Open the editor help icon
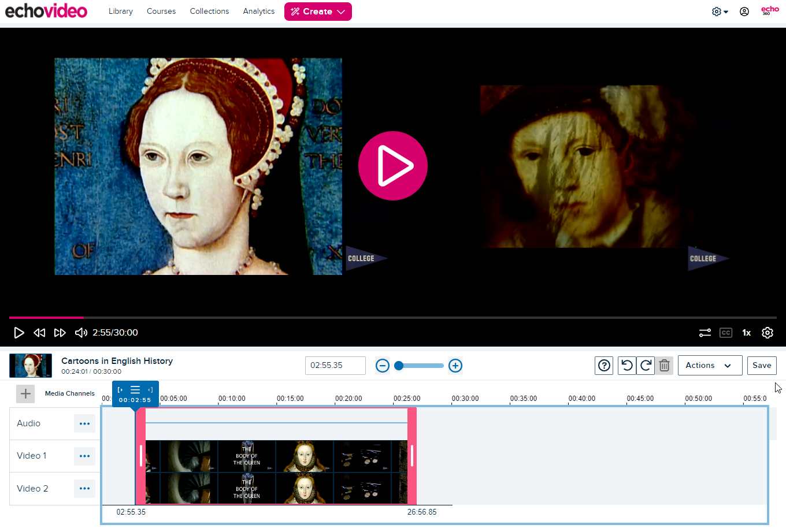This screenshot has height=532, width=786. pos(604,366)
